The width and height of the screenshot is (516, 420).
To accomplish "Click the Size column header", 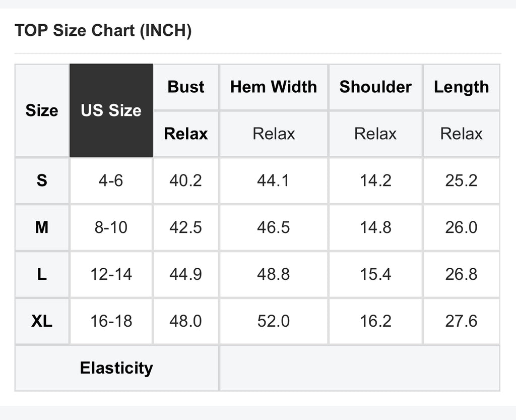I will [x=42, y=110].
